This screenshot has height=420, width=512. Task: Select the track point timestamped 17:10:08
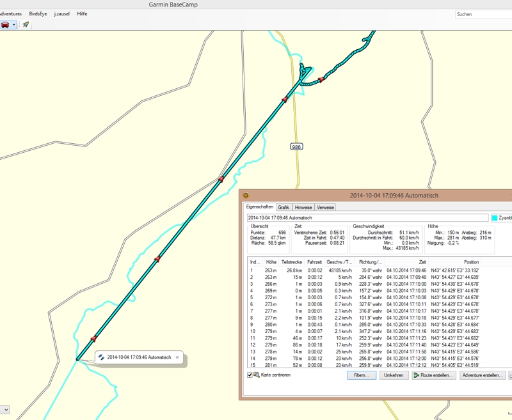pyautogui.click(x=364, y=297)
